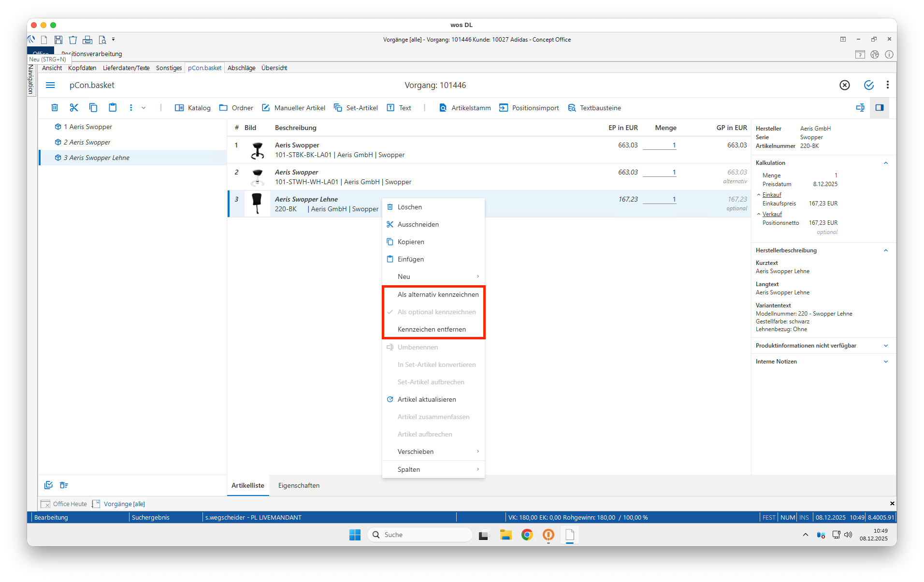924x582 pixels.
Task: Open the pCon.basket hamburger menu
Action: coord(50,85)
